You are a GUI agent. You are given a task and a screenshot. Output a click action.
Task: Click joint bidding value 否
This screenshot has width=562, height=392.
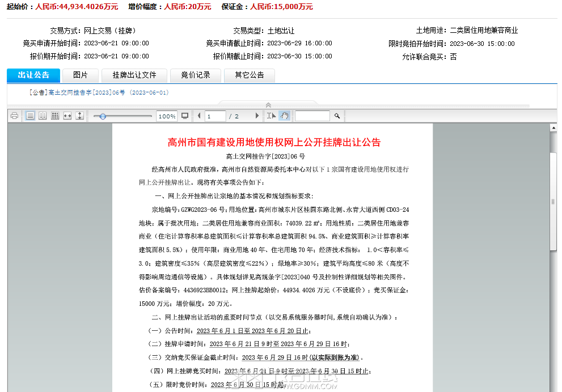453,57
